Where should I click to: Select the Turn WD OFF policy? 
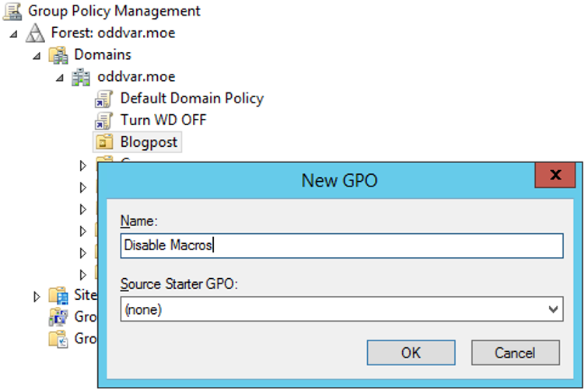pos(163,120)
